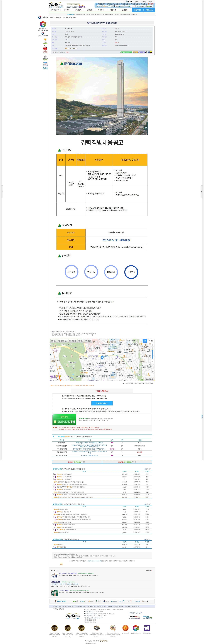Image resolution: width=204 pixels, height=644 pixels.
Task: Open the 고용24 sidebar logo
Action: click(43, 17)
